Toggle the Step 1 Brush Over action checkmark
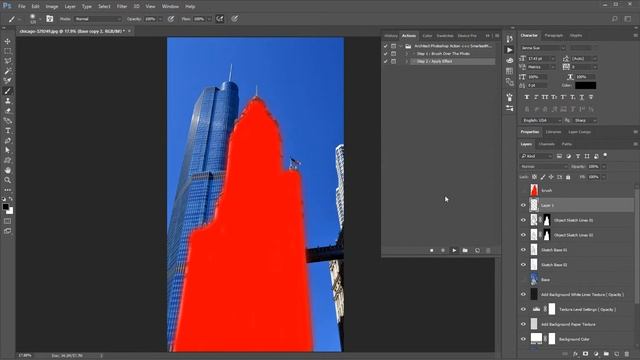 386,53
